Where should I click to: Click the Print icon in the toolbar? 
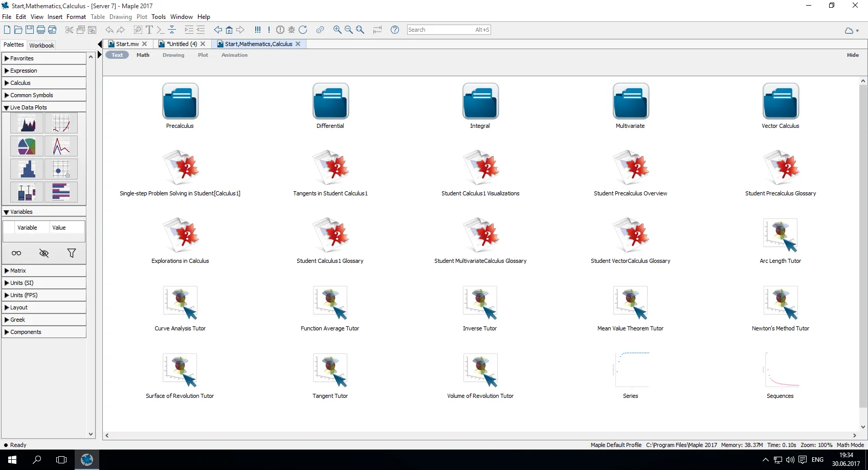(41, 30)
